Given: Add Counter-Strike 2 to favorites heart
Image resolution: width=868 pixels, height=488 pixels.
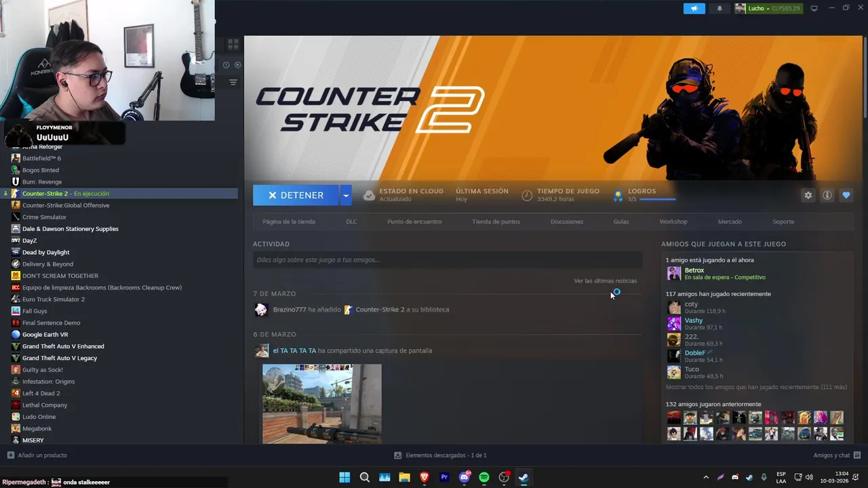Looking at the screenshot, I should (846, 195).
